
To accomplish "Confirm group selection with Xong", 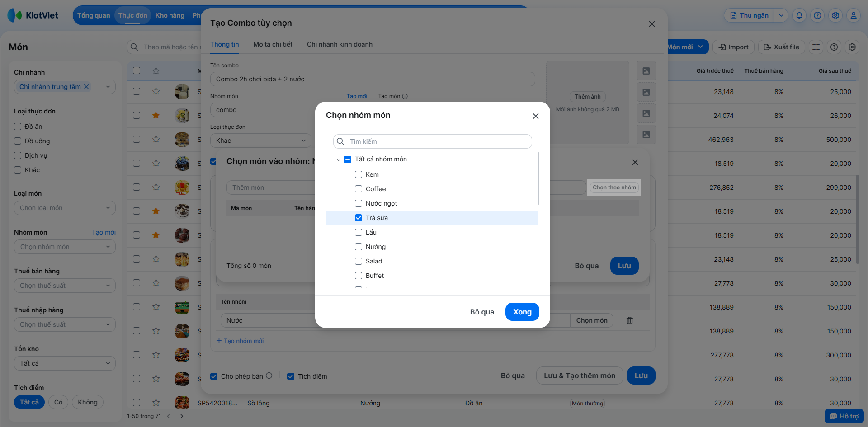I will 522,312.
